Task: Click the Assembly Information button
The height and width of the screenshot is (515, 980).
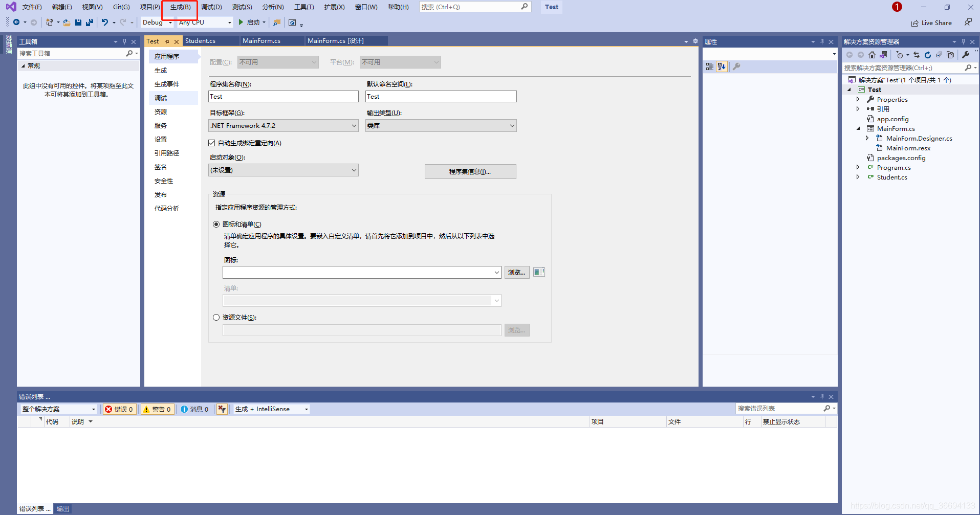Action: tap(470, 172)
